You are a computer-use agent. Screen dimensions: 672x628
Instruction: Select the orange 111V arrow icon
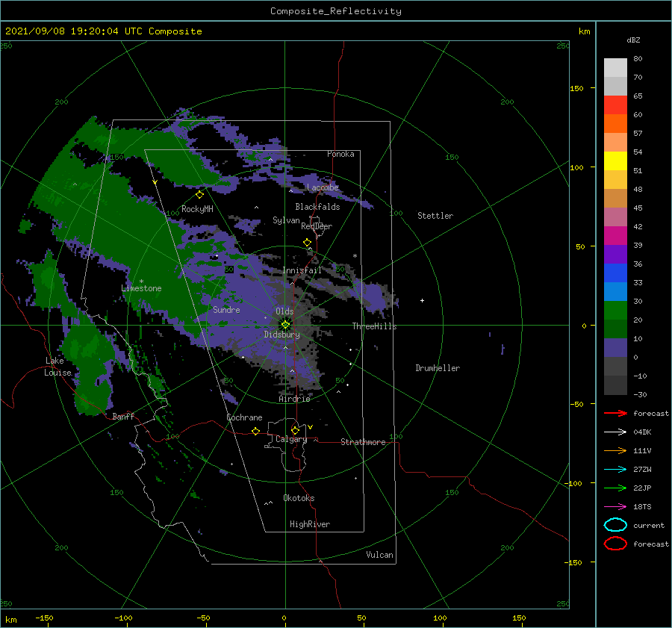[615, 450]
